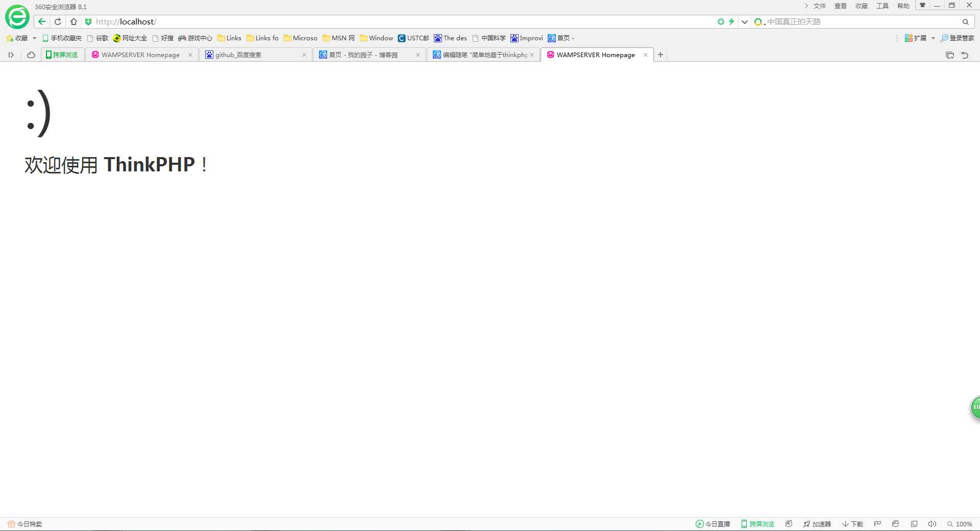This screenshot has width=980, height=531.
Task: Click the browser Back arrow button
Action: pos(42,21)
